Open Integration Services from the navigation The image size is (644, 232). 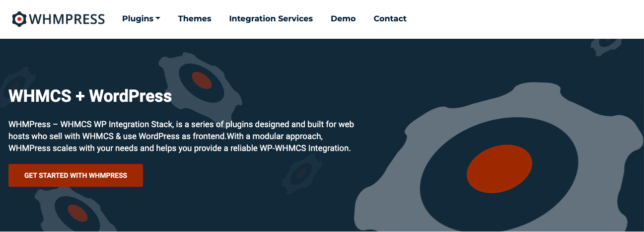point(271,18)
